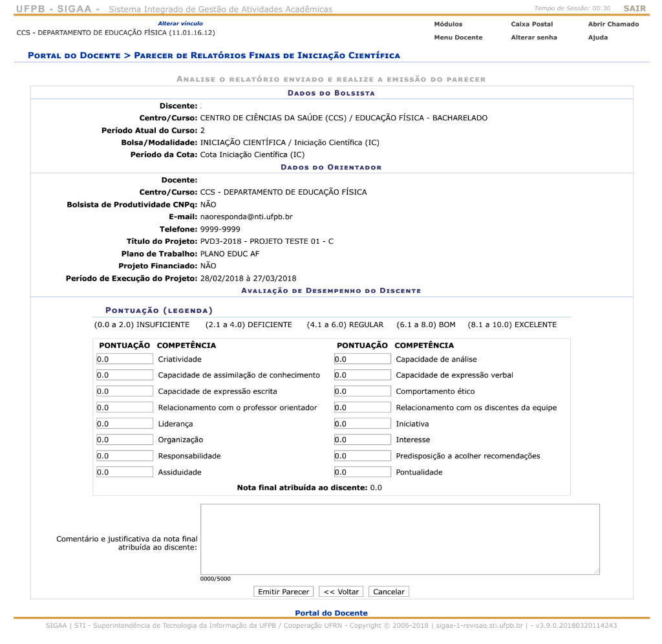Click the Pontualidade score input
The image size is (662, 644).
(362, 472)
